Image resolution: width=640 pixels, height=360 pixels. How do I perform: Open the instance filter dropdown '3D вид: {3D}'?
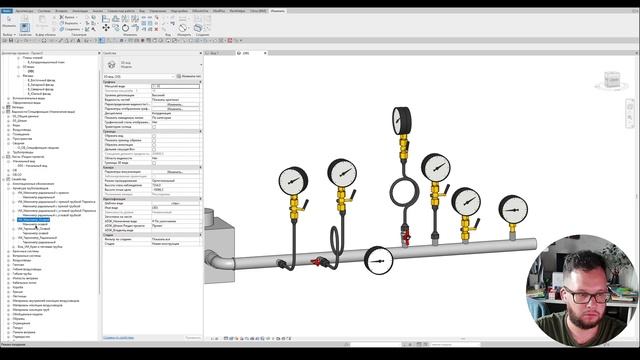tap(139, 76)
